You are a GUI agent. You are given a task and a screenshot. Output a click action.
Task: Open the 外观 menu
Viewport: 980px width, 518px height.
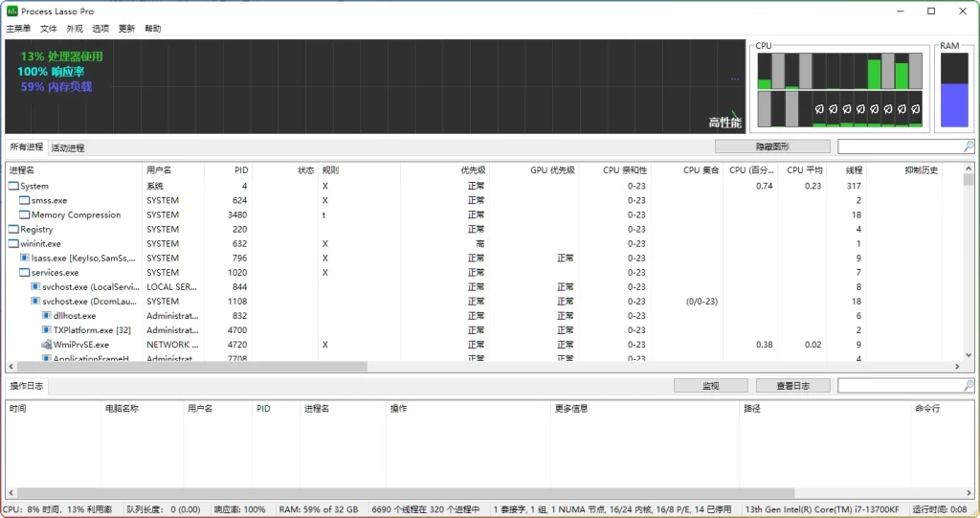click(x=75, y=28)
